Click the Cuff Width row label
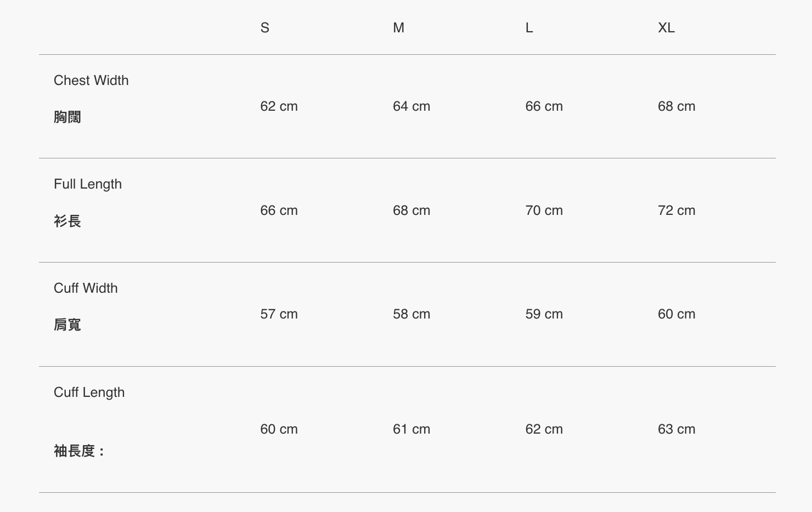This screenshot has height=512, width=812. 86,288
